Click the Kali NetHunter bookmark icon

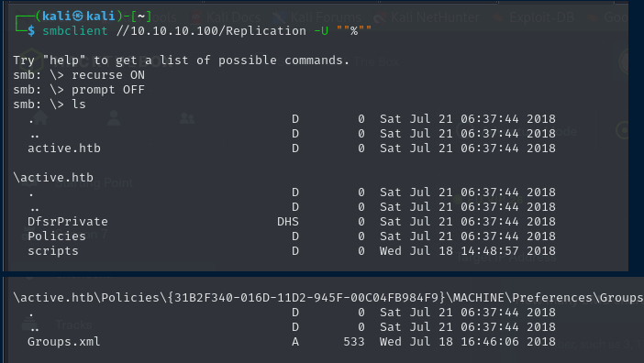coord(380,17)
